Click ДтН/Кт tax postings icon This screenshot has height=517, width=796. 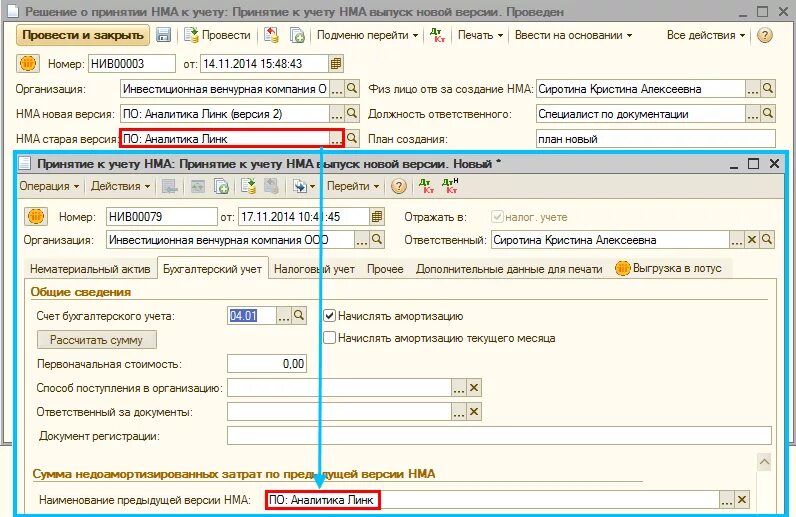click(x=450, y=186)
